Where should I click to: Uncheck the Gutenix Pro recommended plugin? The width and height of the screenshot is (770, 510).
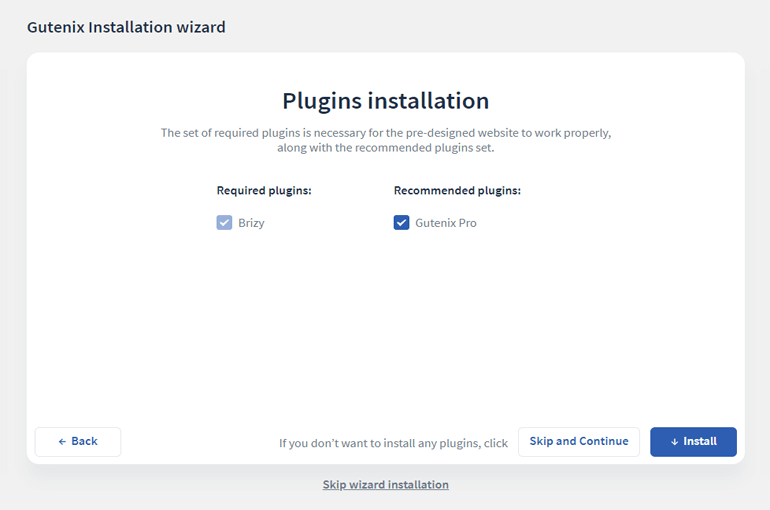pos(401,222)
